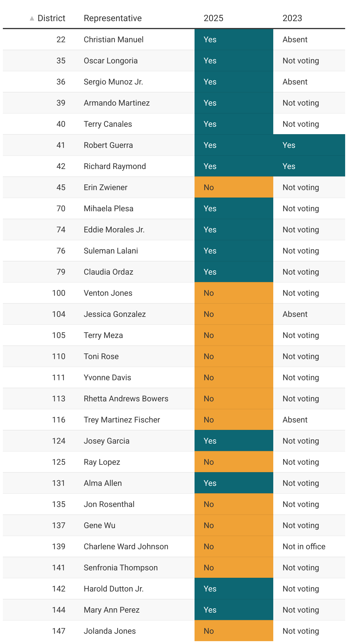The width and height of the screenshot is (348, 644).
Task: Sort by the Representative column header
Action: tap(113, 18)
